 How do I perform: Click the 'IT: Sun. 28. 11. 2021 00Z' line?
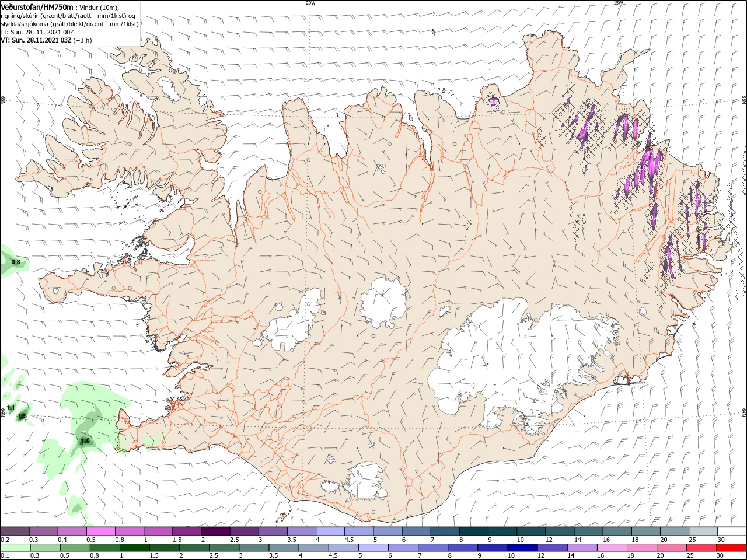click(x=37, y=33)
